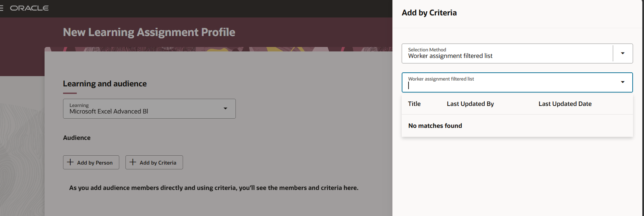Click the Selection Method field value

point(450,56)
